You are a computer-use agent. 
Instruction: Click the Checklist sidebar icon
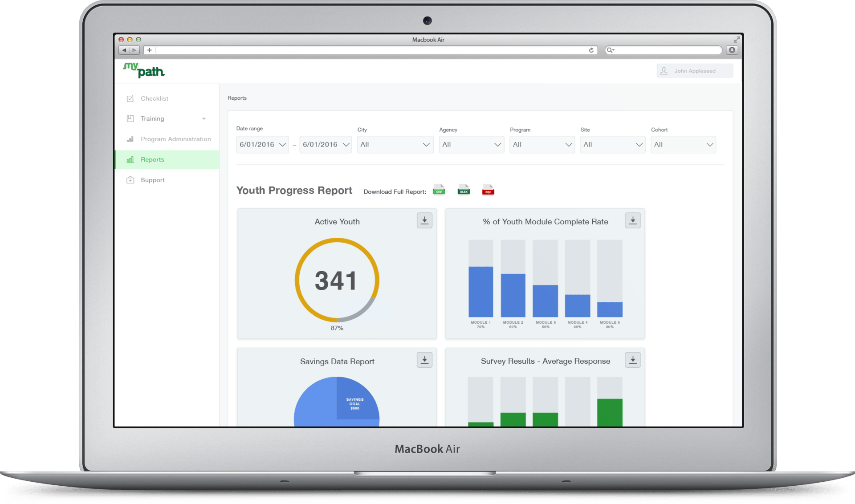[x=129, y=98]
